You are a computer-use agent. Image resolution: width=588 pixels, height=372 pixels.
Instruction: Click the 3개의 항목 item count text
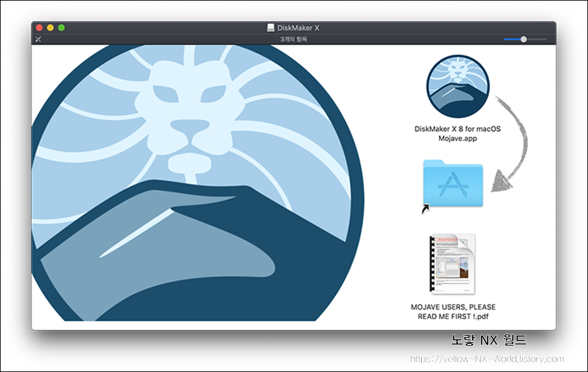point(293,39)
